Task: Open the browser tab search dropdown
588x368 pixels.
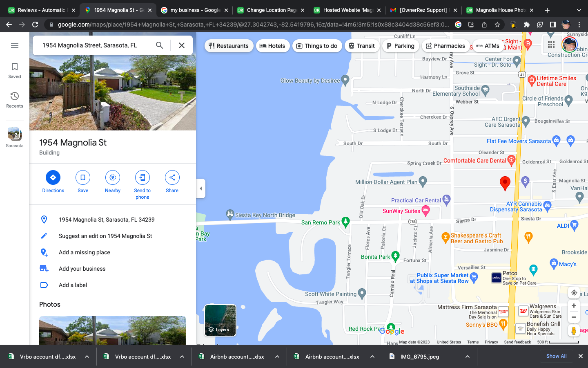Action: (579, 10)
